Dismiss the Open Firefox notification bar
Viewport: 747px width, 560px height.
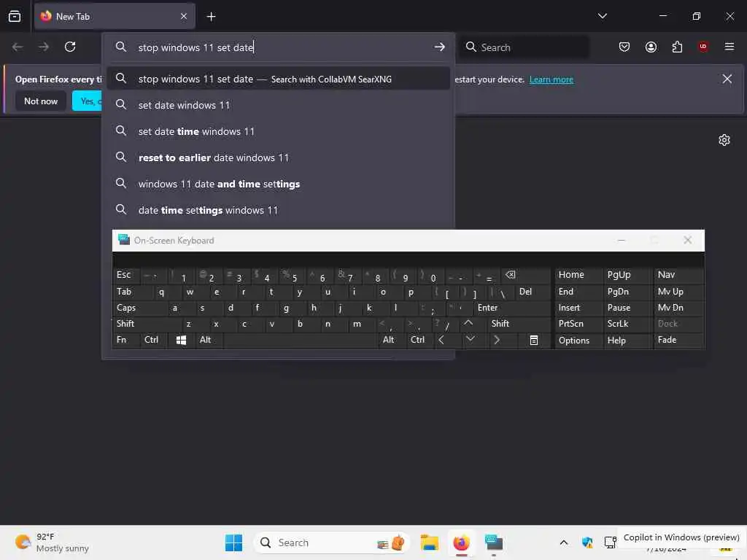coord(727,79)
